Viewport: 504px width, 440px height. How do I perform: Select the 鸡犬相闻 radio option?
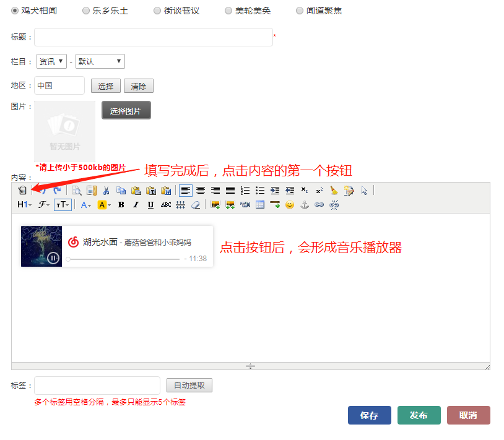pos(15,11)
